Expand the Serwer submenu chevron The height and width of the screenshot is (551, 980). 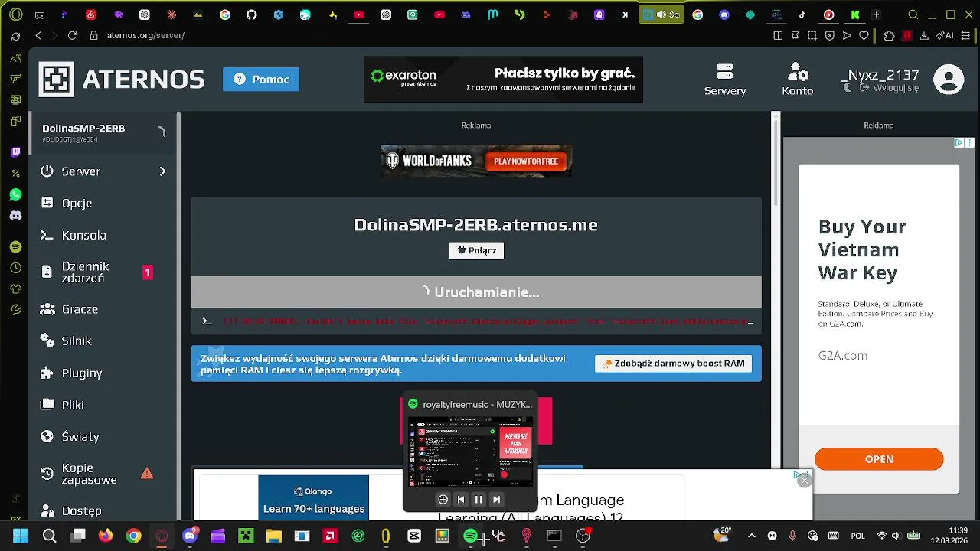[162, 171]
